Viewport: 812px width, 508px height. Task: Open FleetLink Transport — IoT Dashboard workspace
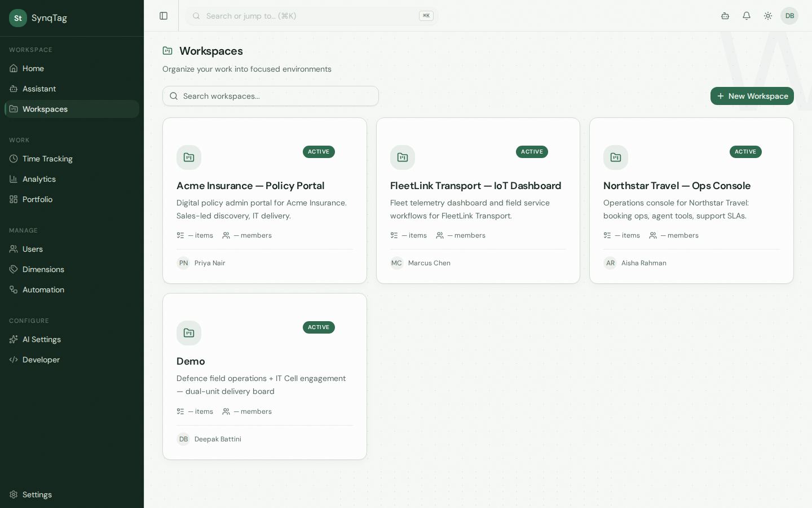tap(475, 186)
